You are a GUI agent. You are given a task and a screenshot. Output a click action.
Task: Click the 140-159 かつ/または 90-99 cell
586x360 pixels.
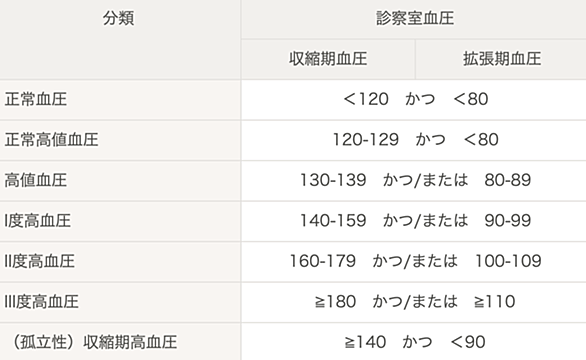414,221
